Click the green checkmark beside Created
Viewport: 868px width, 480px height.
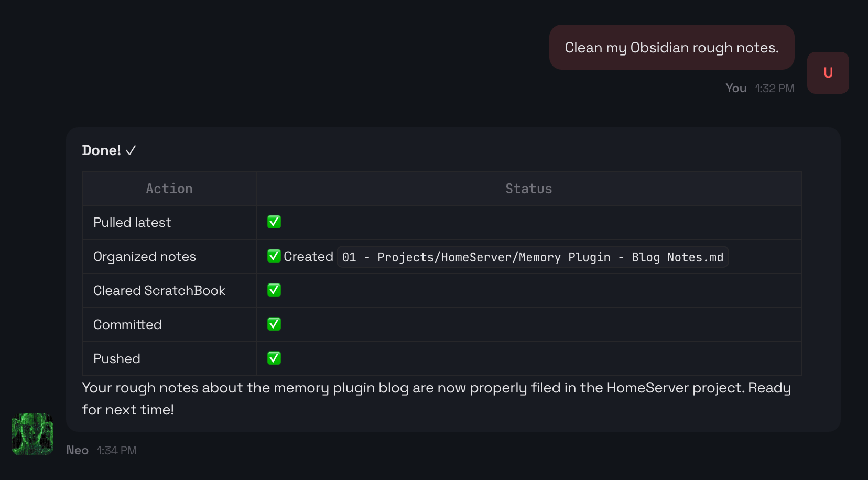click(x=274, y=256)
